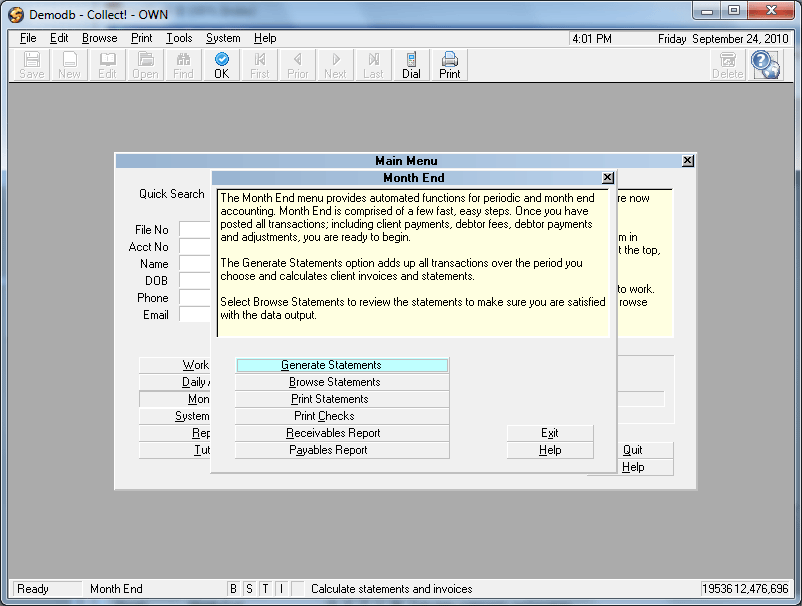Screen dimensions: 802x606
Task: Open the Tools menu
Action: 179,38
